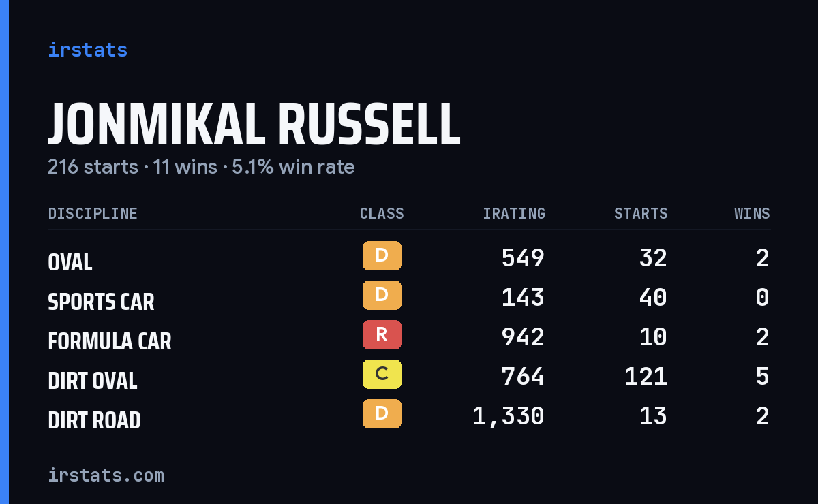Sort by the IRATING column header
The height and width of the screenshot is (504, 818).
click(x=514, y=214)
